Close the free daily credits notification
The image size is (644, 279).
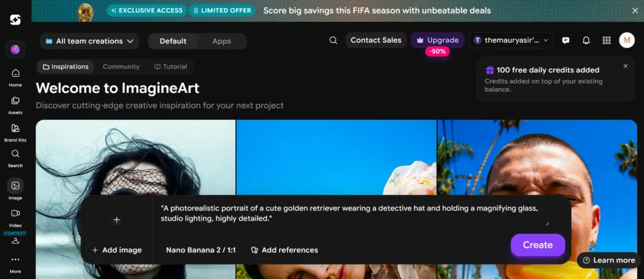point(626,66)
